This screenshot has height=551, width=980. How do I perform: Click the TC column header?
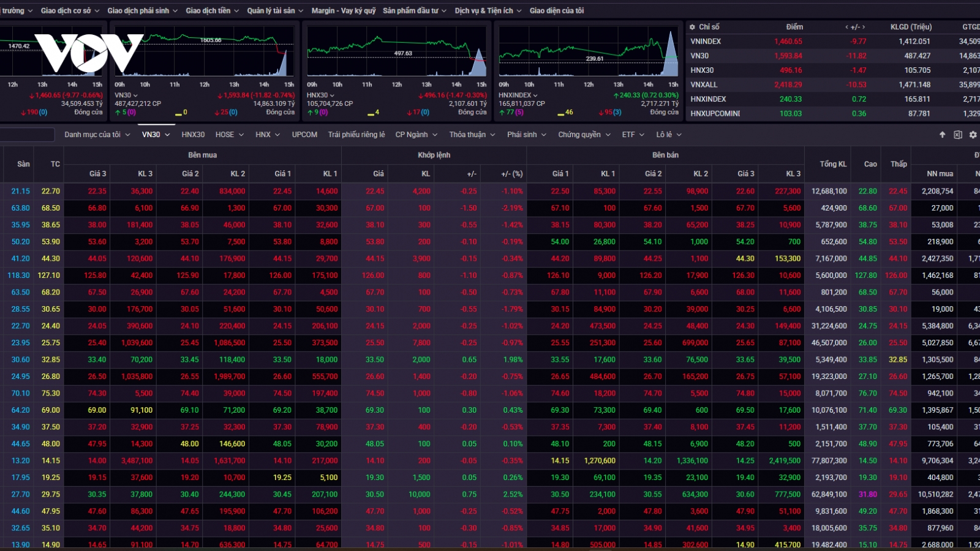(55, 164)
